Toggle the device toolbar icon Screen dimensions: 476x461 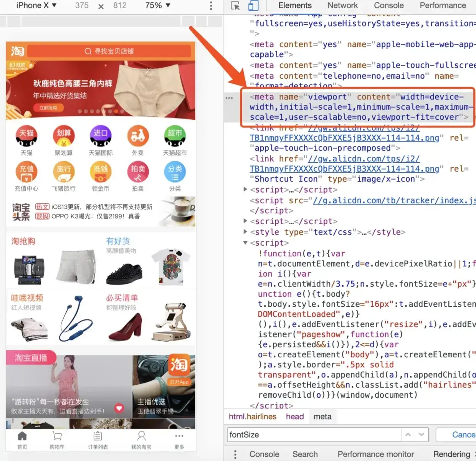(x=253, y=5)
